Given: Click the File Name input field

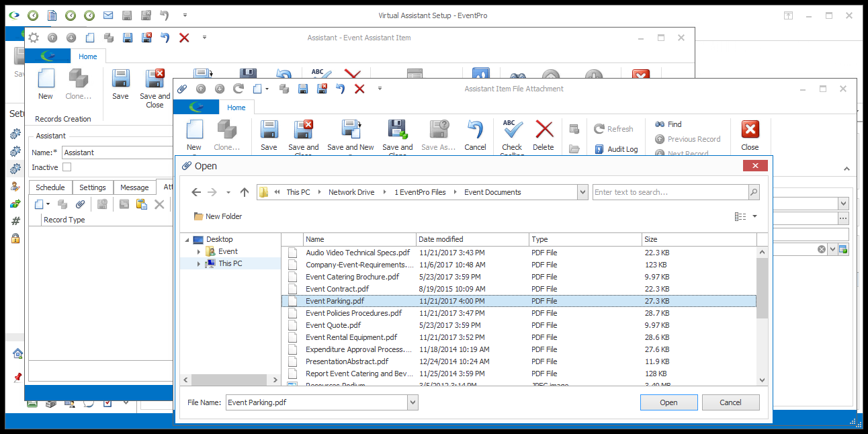Looking at the screenshot, I should (x=316, y=403).
